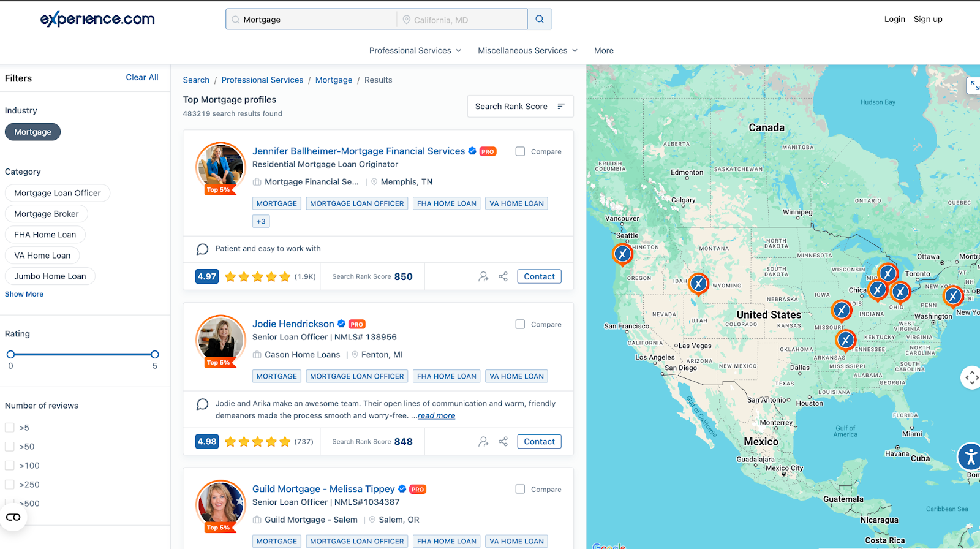The image size is (980, 549).
Task: Click the map pin in Idaho
Action: click(698, 284)
